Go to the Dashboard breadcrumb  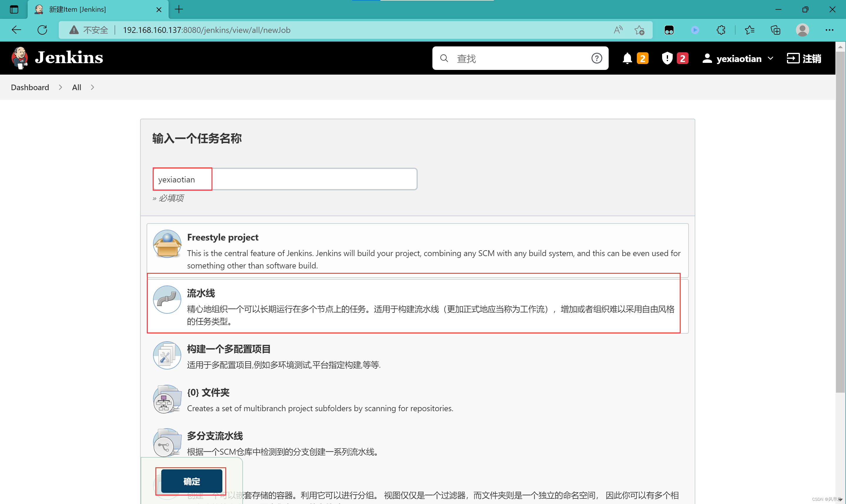[30, 87]
